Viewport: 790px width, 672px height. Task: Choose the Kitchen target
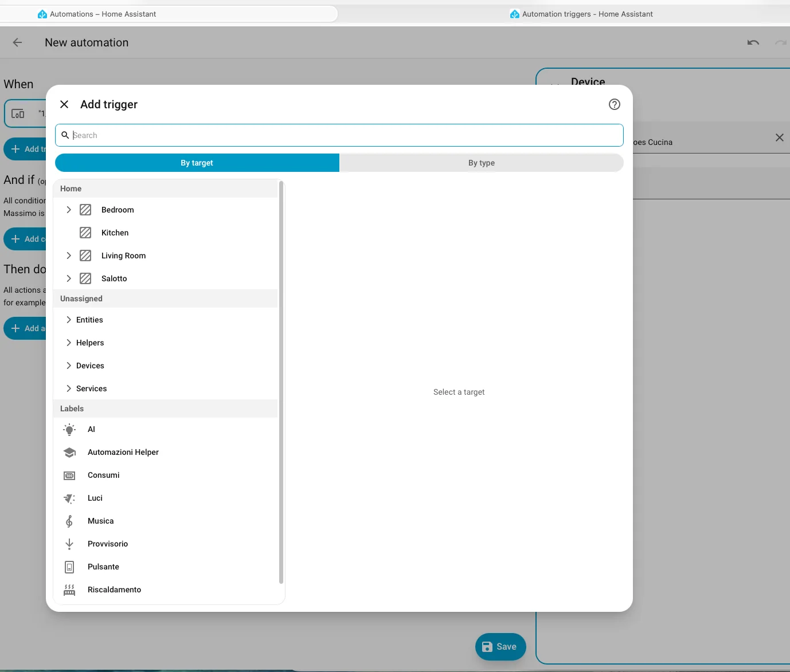[x=166, y=233]
